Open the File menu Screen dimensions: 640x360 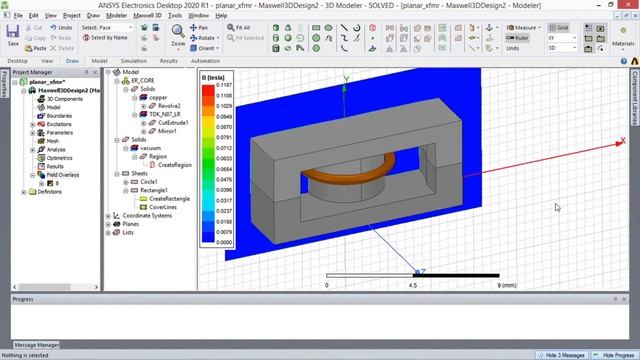(x=18, y=16)
